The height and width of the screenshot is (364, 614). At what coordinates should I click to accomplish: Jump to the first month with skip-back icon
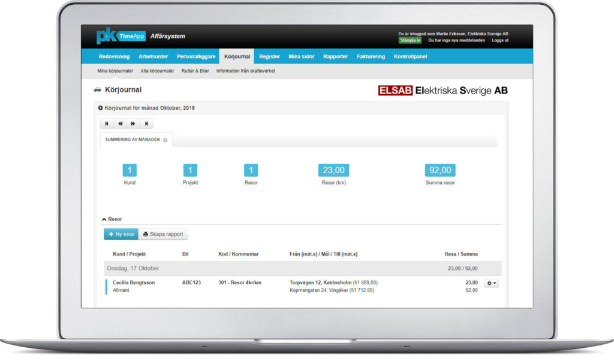pyautogui.click(x=107, y=124)
